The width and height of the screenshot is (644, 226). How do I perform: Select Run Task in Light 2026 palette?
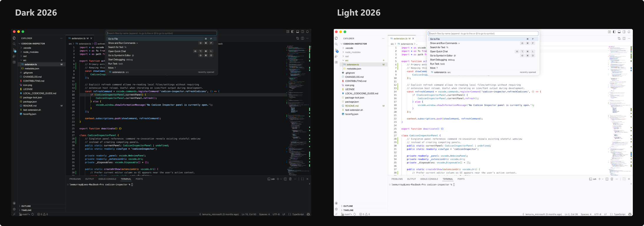pyautogui.click(x=483, y=64)
